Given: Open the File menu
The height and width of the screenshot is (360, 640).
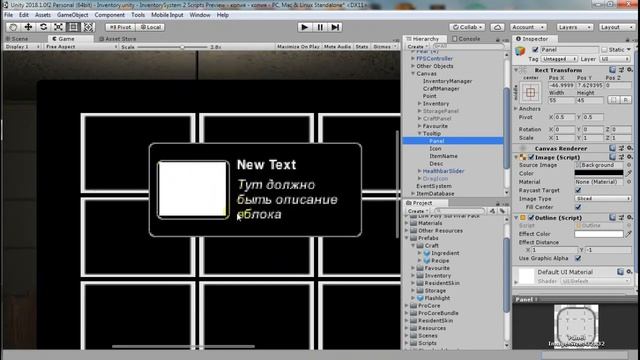Looking at the screenshot, I should pyautogui.click(x=8, y=15).
